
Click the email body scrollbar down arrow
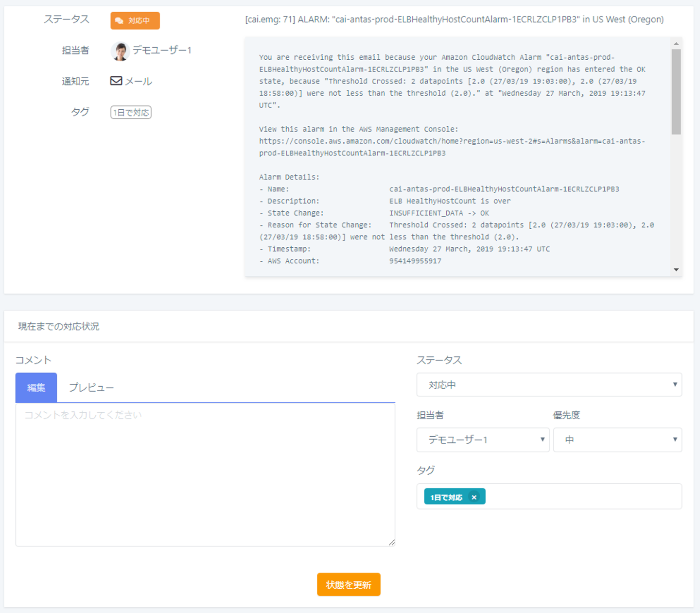(x=676, y=270)
